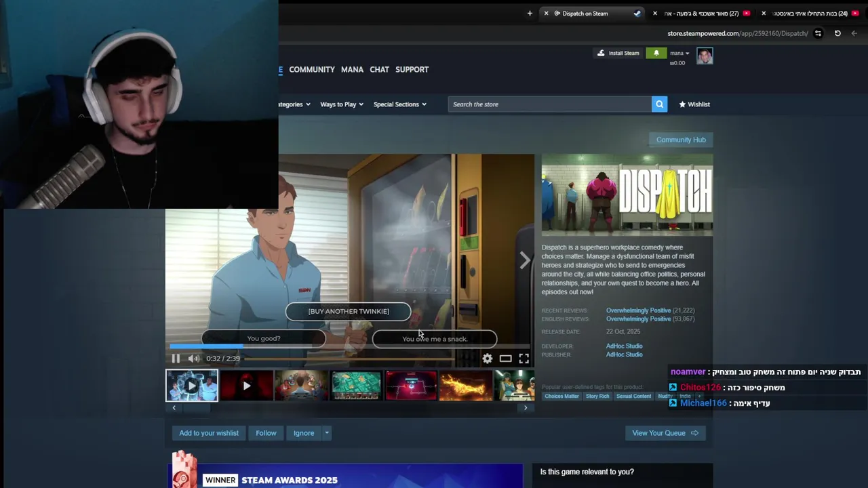Open the Steam Awards 2025 winner banner
The height and width of the screenshot is (488, 868).
coord(346,476)
